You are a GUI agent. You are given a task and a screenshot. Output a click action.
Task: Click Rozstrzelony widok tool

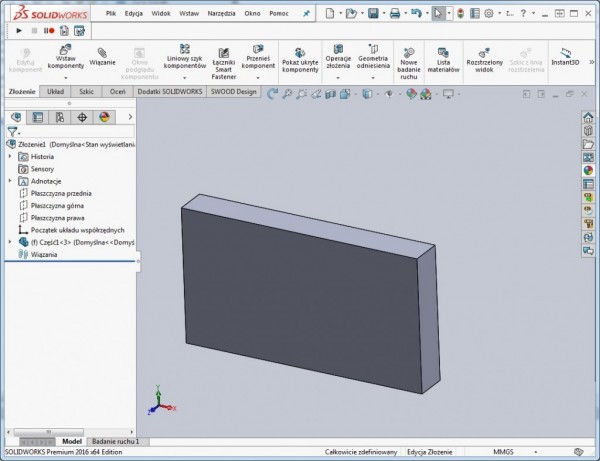[x=484, y=60]
